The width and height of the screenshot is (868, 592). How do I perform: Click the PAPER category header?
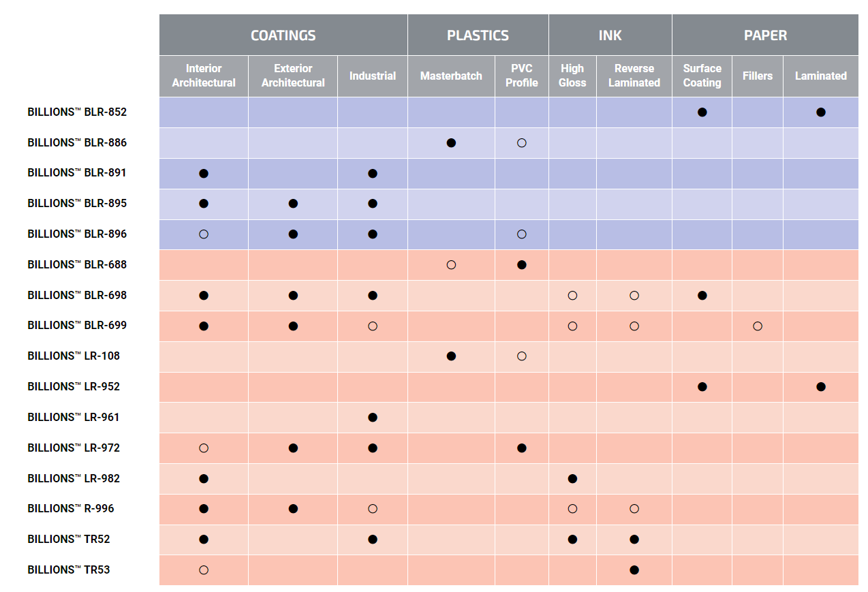(765, 35)
